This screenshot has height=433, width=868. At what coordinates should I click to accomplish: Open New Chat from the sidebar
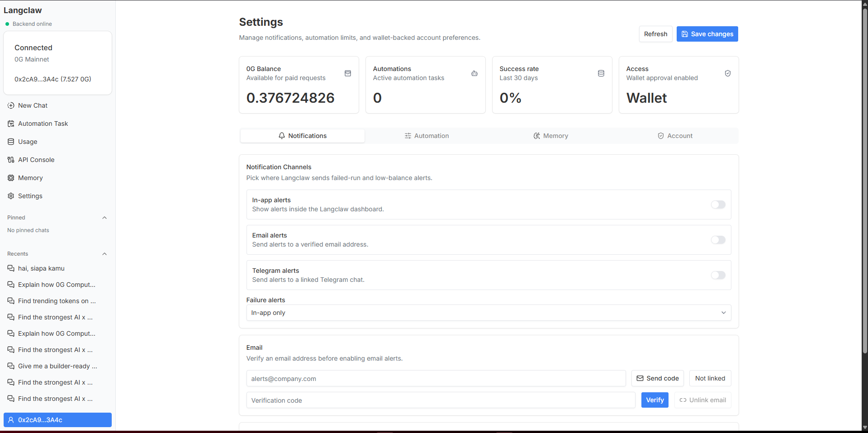point(57,105)
